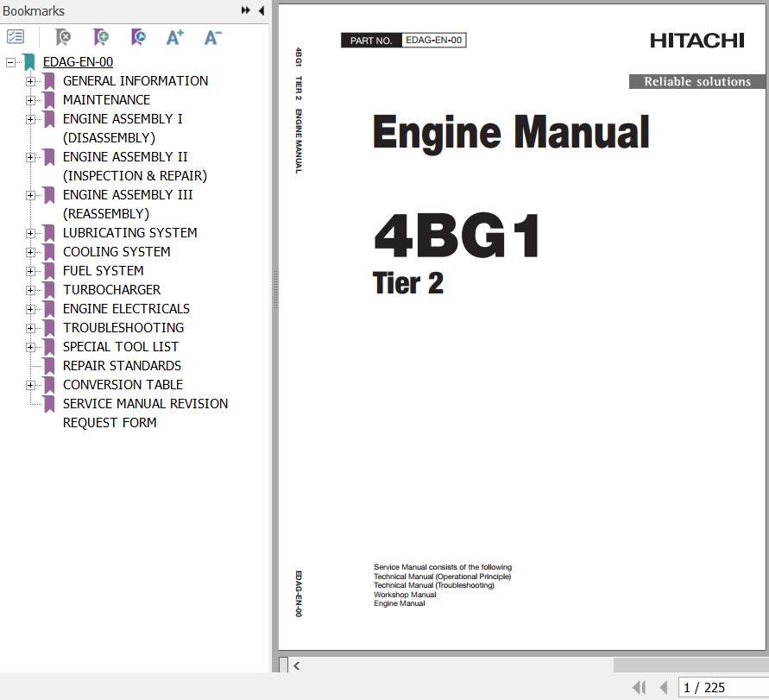Open ENGINE ASSEMBLY I (DISASSEMBLY) bookmark
Image resolution: width=769 pixels, height=700 pixels.
[x=123, y=129]
